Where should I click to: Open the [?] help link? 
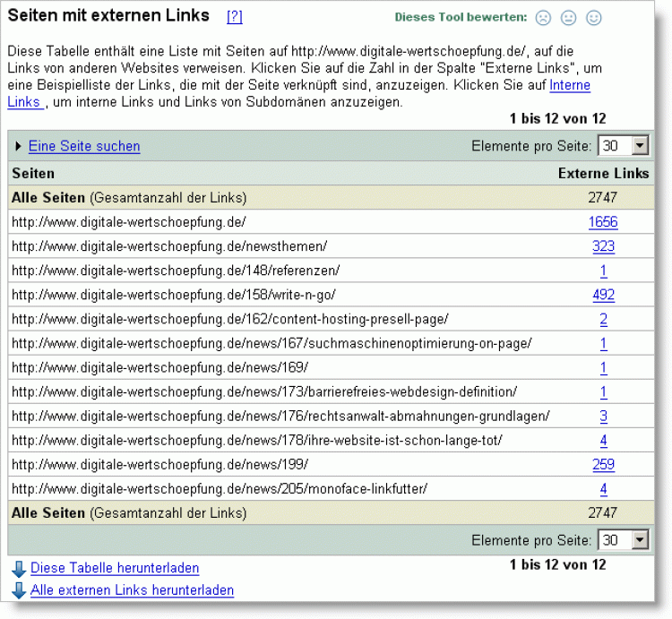235,16
